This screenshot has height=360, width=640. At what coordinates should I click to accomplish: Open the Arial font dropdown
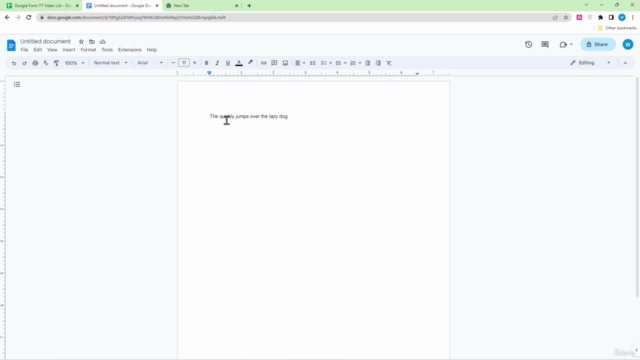pyautogui.click(x=150, y=63)
